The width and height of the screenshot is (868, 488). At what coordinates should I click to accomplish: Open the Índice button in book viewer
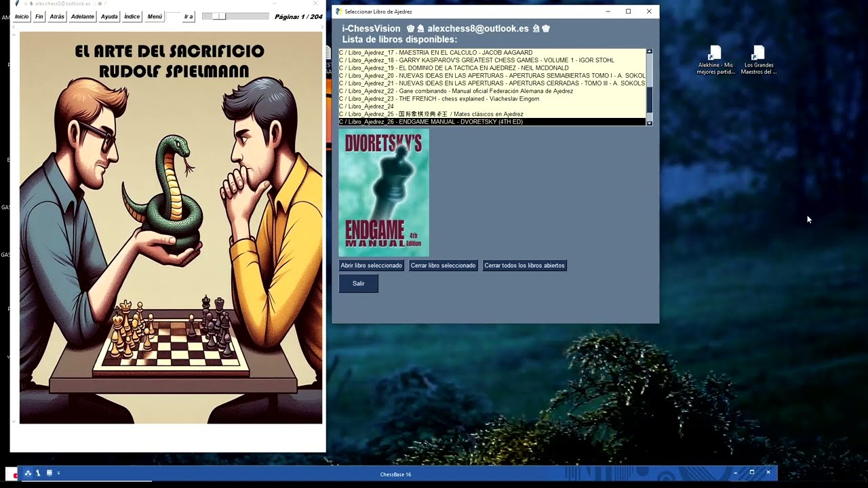click(x=132, y=16)
